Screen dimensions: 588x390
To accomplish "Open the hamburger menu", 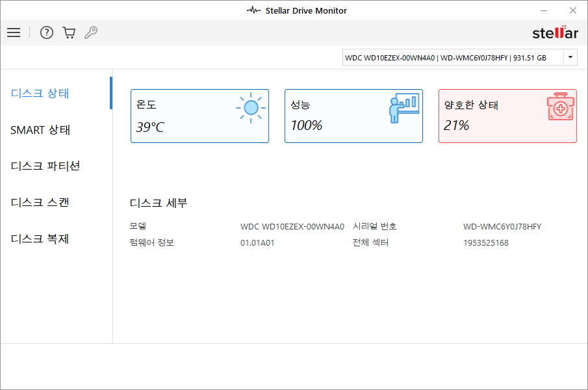I will coord(14,32).
